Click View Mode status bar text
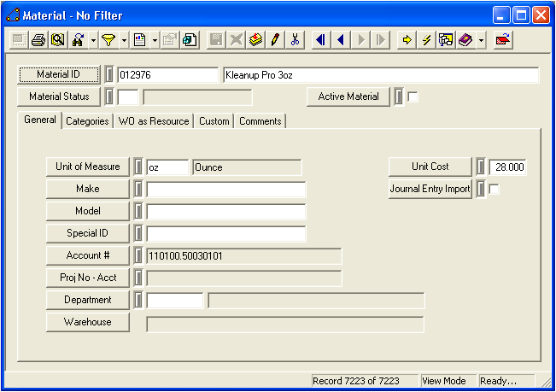 [444, 381]
